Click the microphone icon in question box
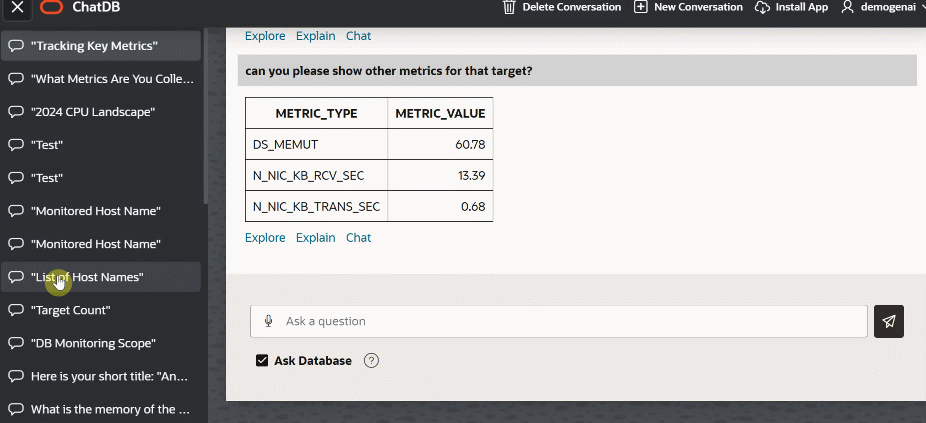 (268, 321)
